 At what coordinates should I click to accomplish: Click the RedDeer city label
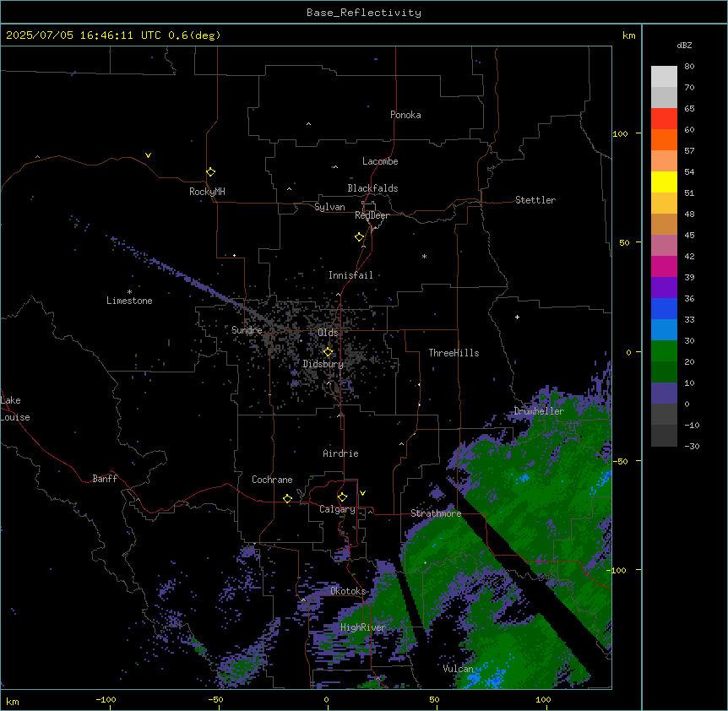click(x=372, y=215)
